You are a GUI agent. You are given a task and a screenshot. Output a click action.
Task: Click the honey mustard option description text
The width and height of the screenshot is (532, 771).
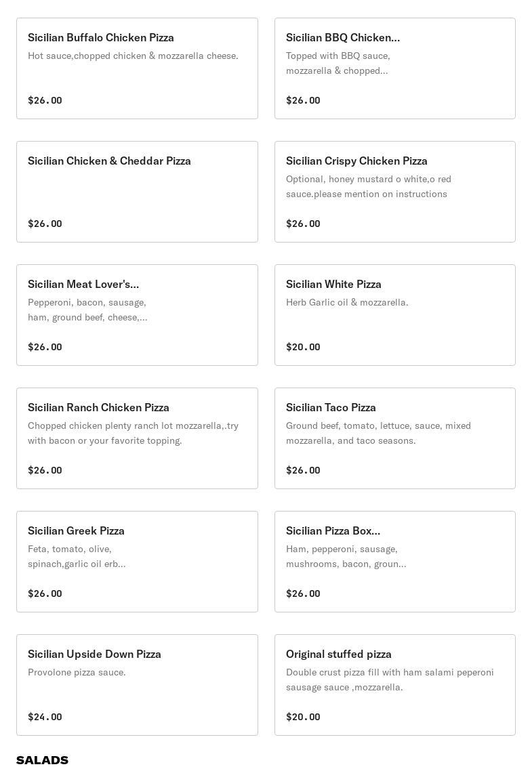(369, 186)
